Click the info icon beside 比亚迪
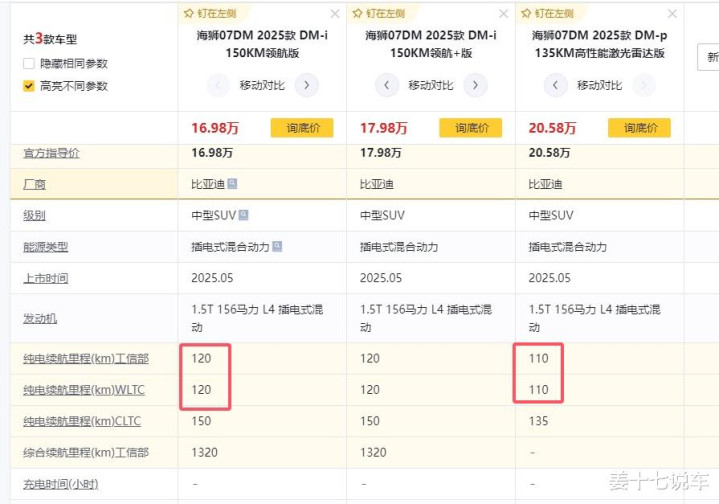Screen dimensions: 719x504 [x=232, y=183]
